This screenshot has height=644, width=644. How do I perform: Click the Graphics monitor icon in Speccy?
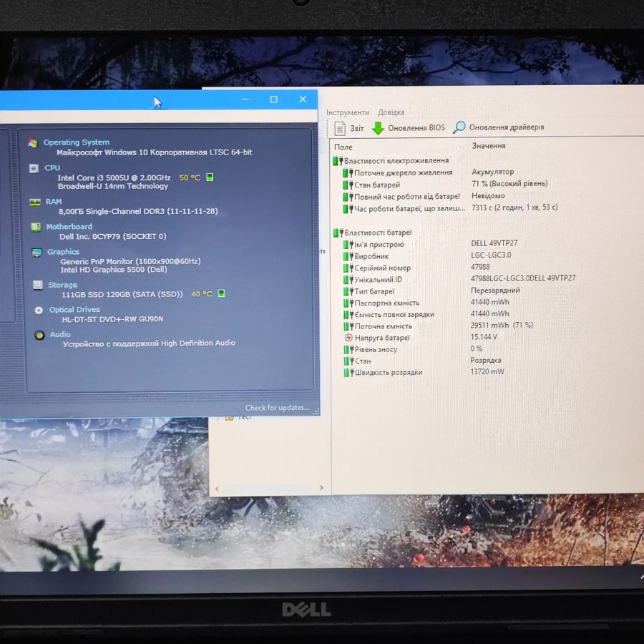[37, 252]
